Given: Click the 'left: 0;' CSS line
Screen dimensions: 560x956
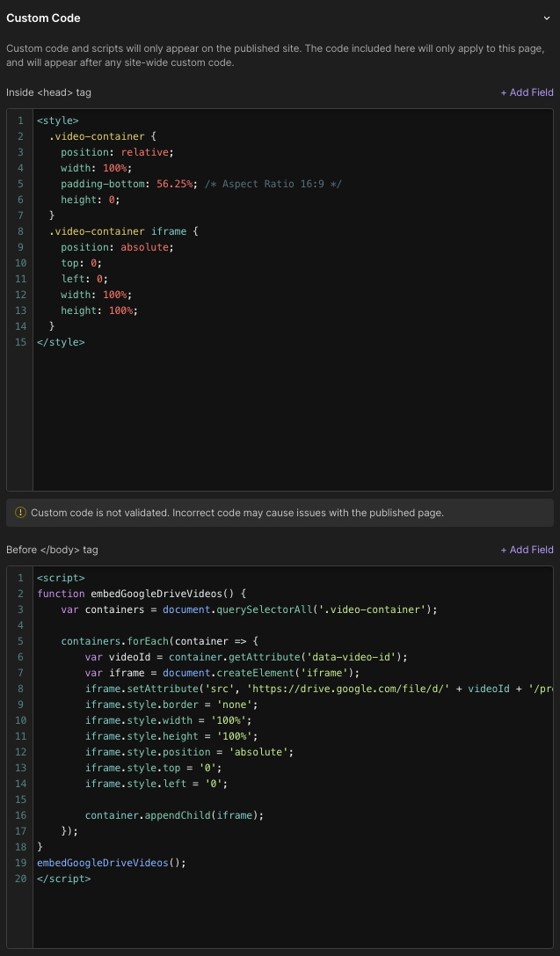Looking at the screenshot, I should (84, 280).
